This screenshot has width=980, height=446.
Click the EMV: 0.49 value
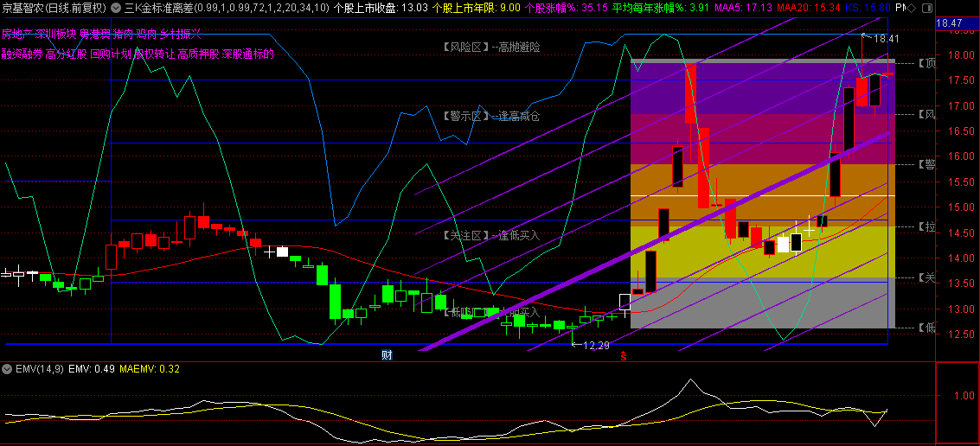coord(91,369)
